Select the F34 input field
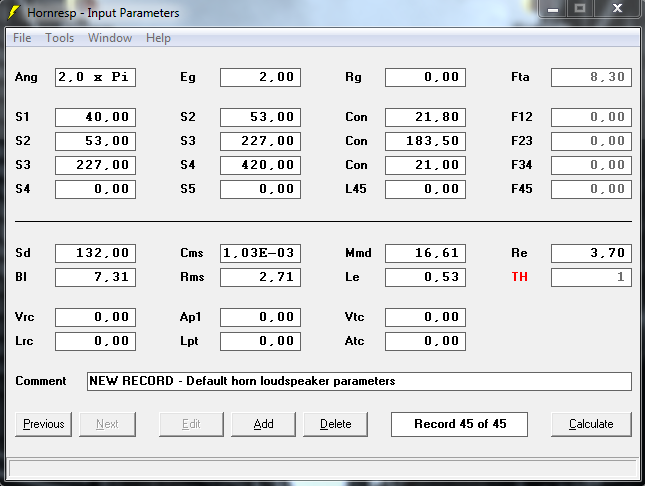This screenshot has width=645, height=486. click(592, 165)
